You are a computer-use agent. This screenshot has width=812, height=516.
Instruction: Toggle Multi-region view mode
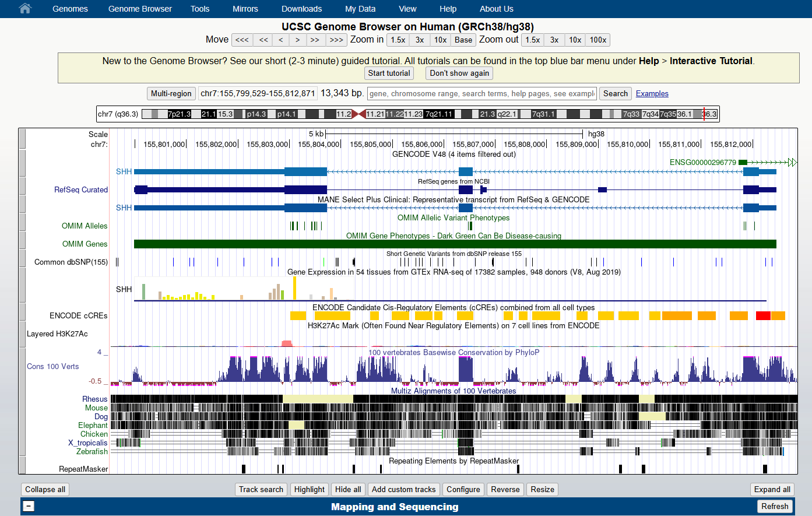171,94
